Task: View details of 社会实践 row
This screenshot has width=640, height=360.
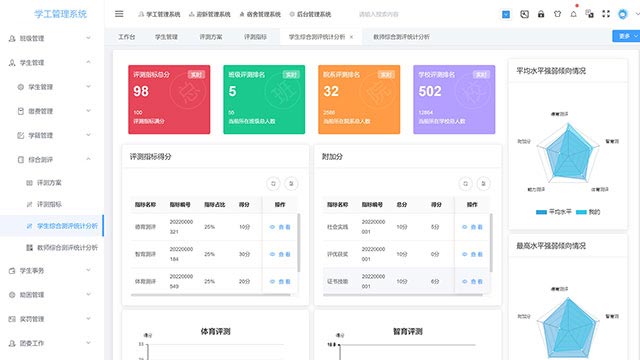Action: 472,227
